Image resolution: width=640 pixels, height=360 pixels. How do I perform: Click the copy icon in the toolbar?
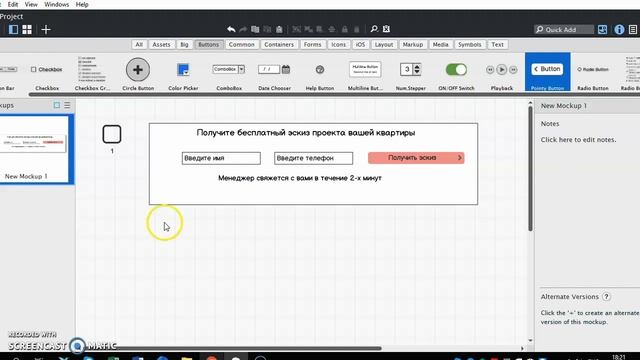point(255,29)
